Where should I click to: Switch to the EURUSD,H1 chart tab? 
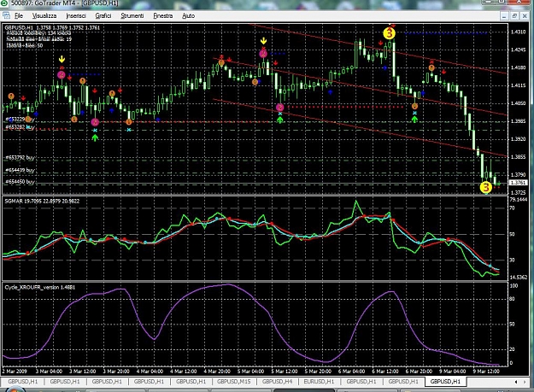pyautogui.click(x=319, y=382)
